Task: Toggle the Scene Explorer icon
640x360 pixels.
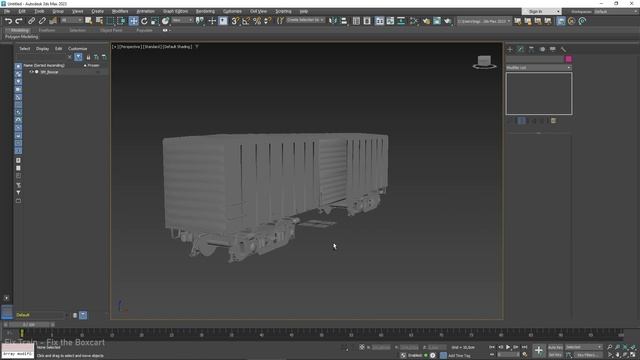Action: click(356, 21)
